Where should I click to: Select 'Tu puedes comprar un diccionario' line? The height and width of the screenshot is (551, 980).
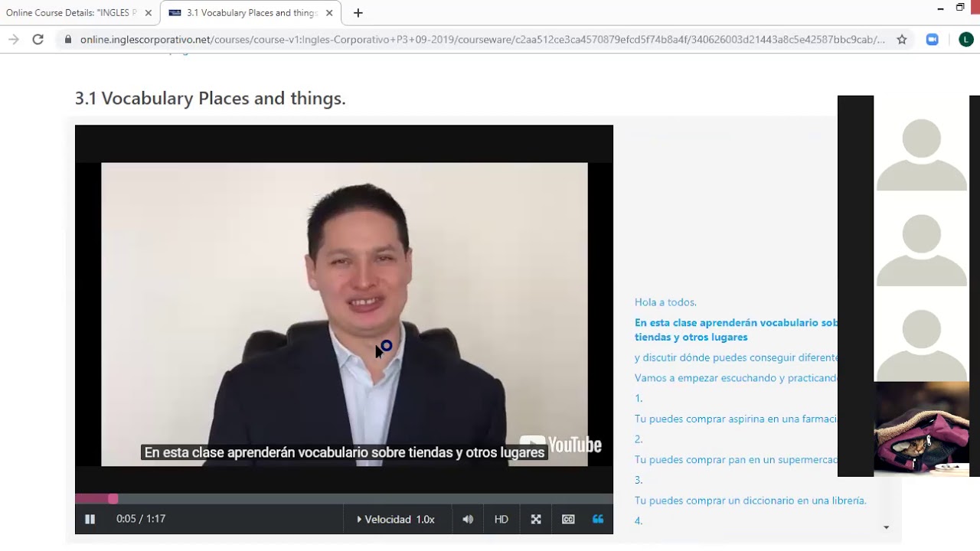(750, 500)
